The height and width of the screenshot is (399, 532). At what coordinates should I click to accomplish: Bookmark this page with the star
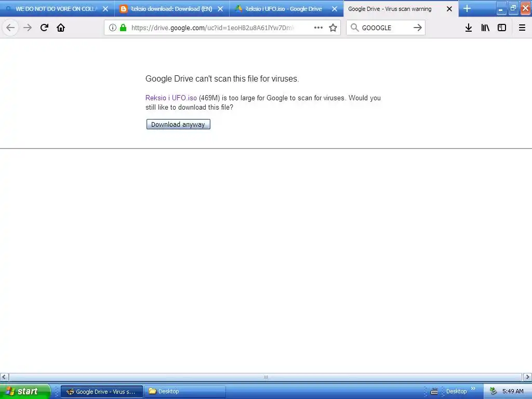(x=333, y=28)
